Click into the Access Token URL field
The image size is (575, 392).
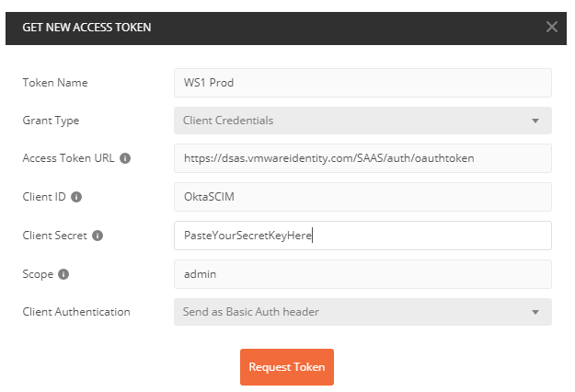click(x=362, y=158)
